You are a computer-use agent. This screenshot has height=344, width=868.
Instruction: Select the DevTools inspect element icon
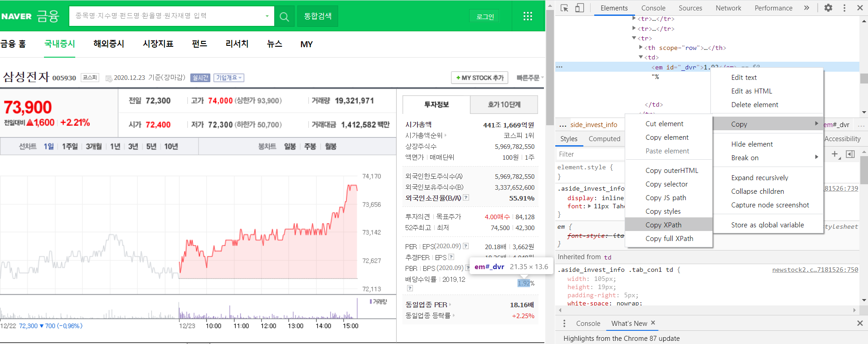(x=564, y=8)
